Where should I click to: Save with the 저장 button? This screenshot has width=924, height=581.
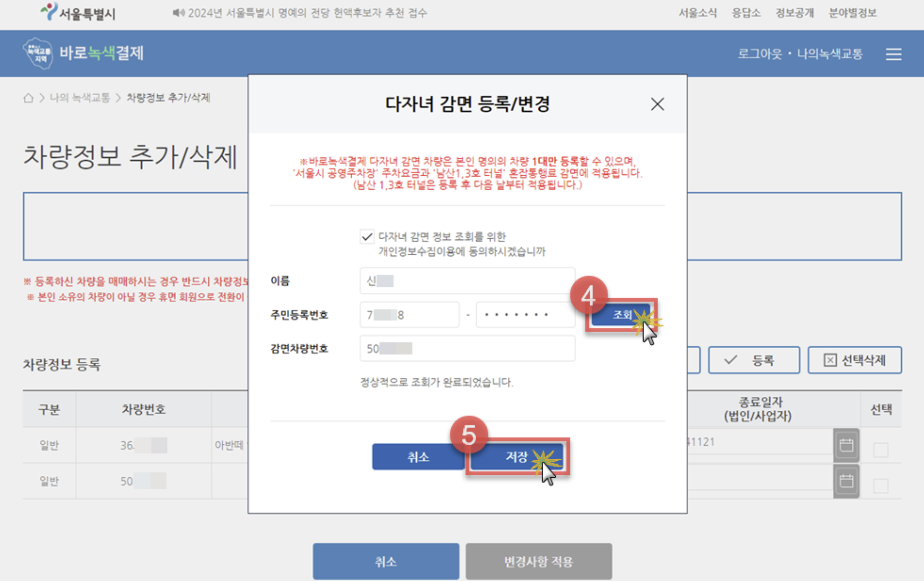(517, 456)
